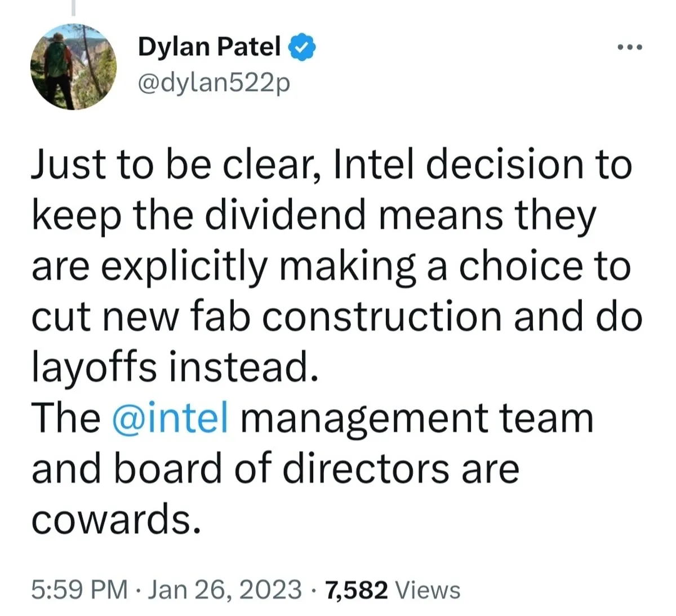Screen dimensions: 676x616
Task: Open the three-dot more options menu
Action: [x=629, y=48]
